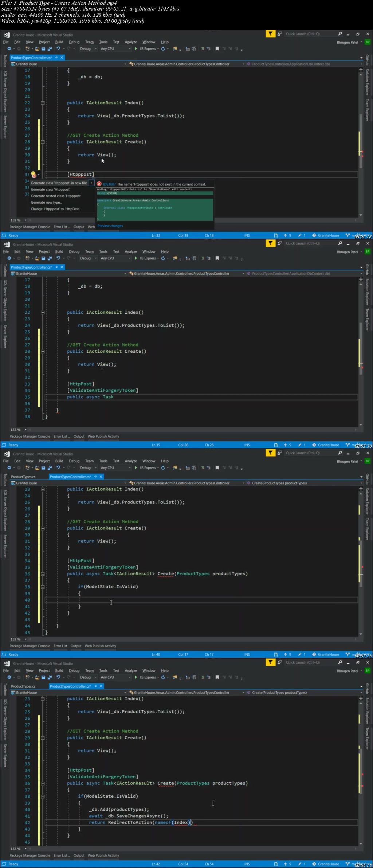
Task: Collapse Create() method at line 28, 00:01:18 frame
Action: click(x=43, y=142)
